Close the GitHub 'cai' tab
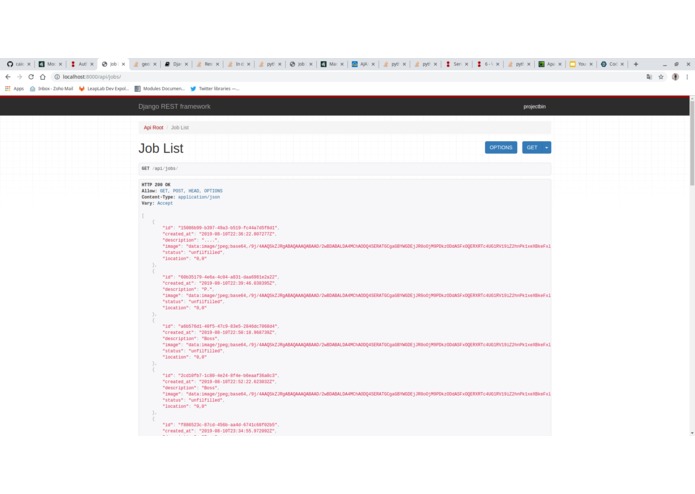 29,64
